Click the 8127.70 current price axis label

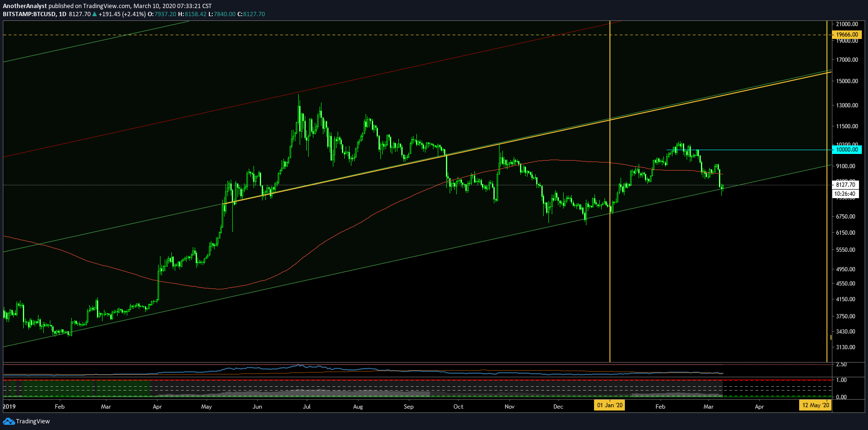click(846, 185)
